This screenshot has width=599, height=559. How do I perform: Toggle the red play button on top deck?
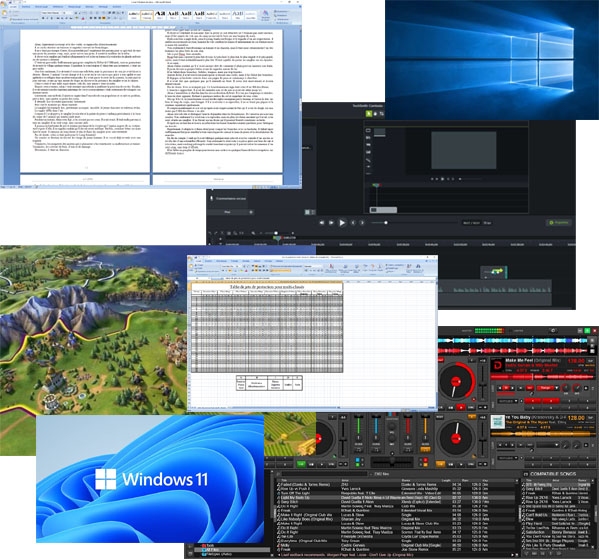click(x=461, y=407)
